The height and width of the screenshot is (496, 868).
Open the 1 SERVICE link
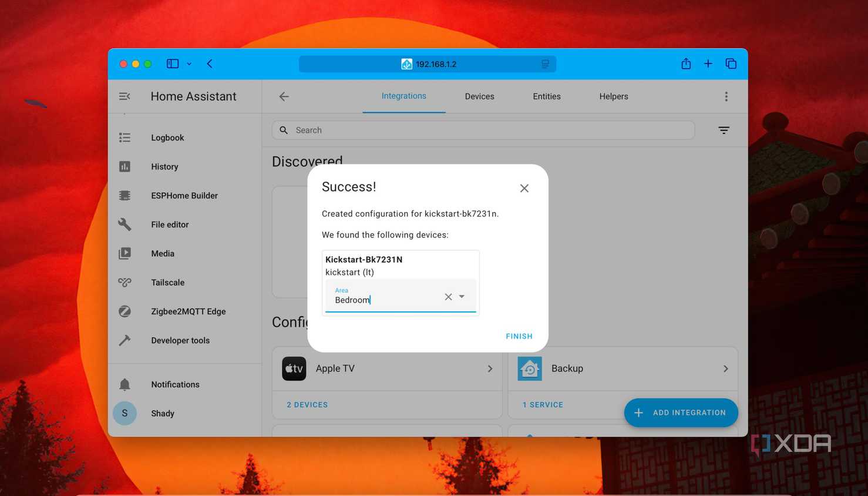pyautogui.click(x=543, y=405)
